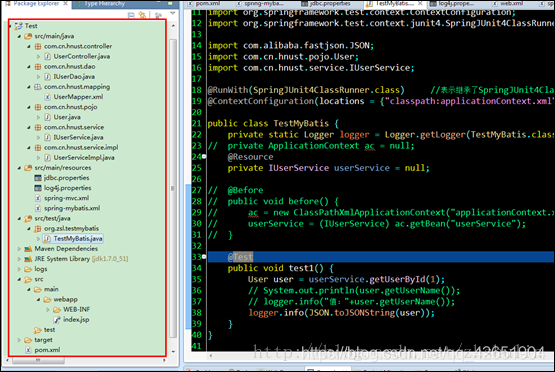Click the src/test/java source folder icon

pyautogui.click(x=28, y=219)
